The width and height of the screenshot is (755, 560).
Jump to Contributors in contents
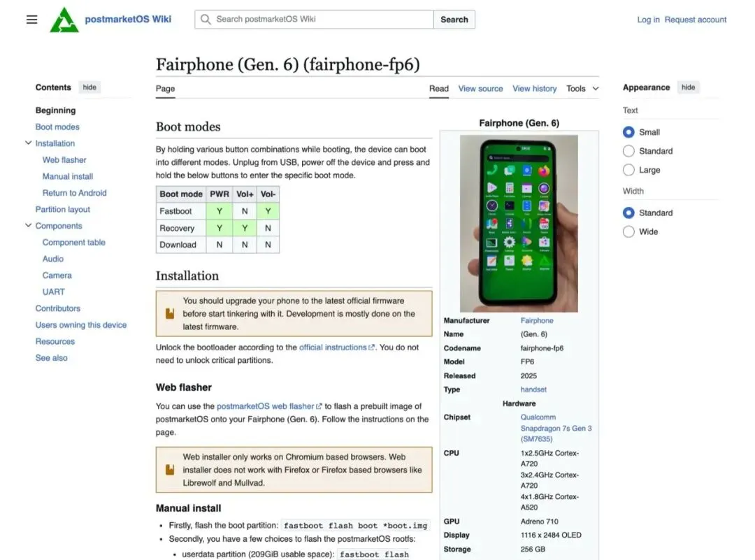[58, 308]
